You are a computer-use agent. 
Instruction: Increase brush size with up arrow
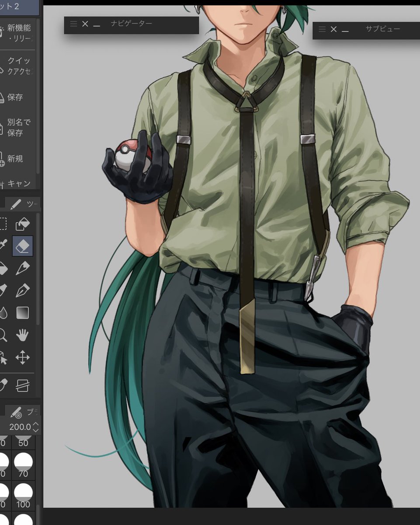point(36,423)
